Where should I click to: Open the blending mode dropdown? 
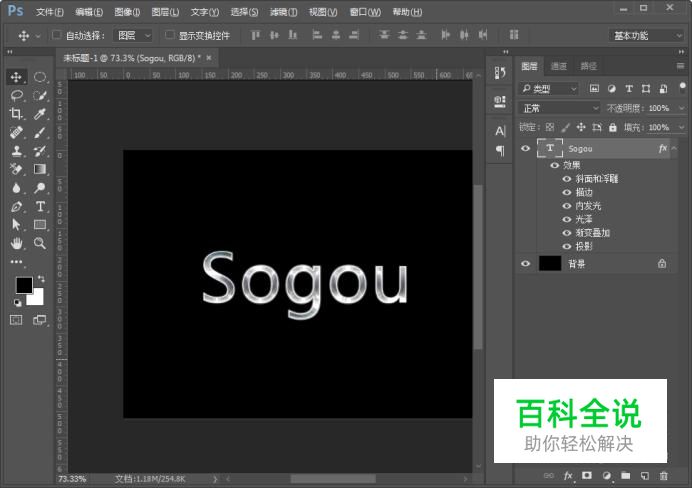559,108
